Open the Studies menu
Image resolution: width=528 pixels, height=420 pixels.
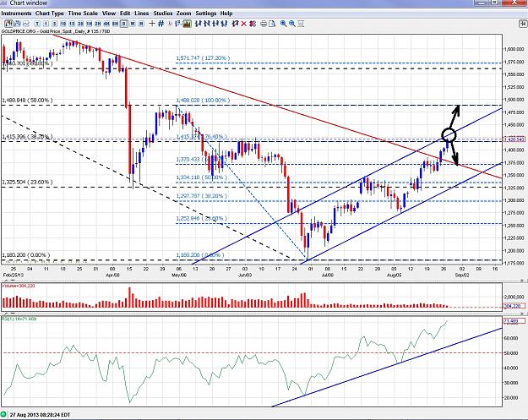point(163,14)
